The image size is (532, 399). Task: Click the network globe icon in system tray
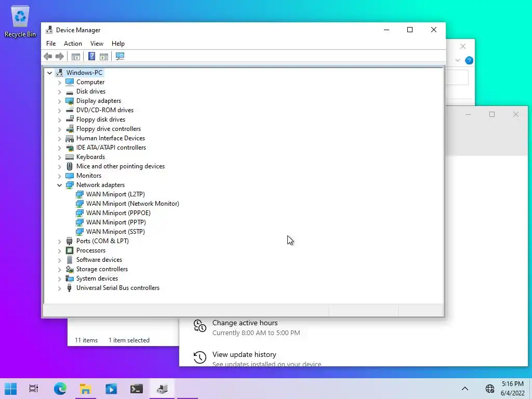(489, 389)
